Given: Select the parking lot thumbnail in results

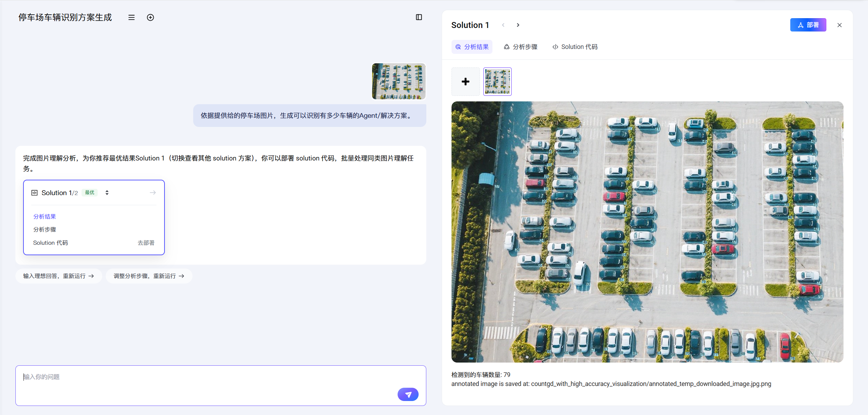Looking at the screenshot, I should point(497,82).
